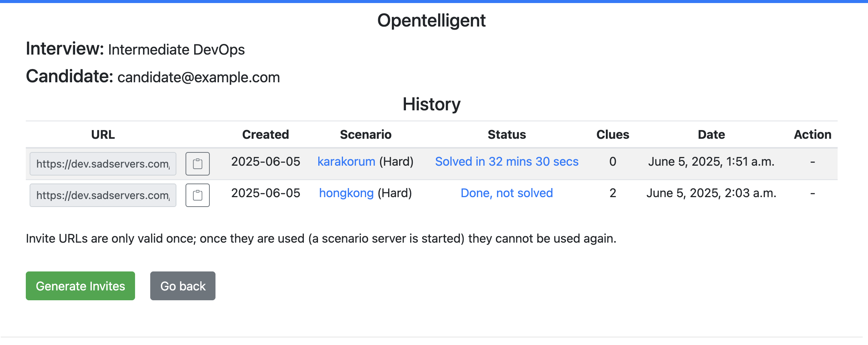The image size is (868, 345).
Task: View 'Done, not solved' status details
Action: (x=506, y=193)
